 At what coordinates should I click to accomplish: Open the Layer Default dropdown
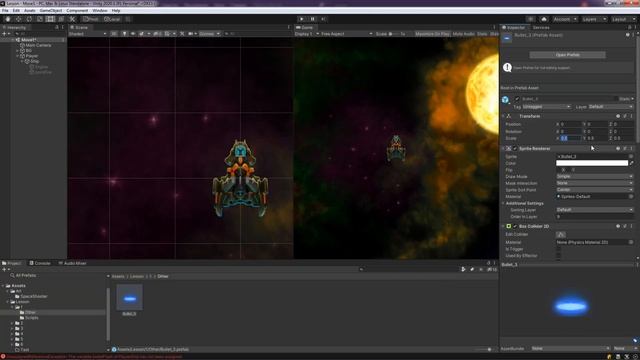(x=611, y=107)
